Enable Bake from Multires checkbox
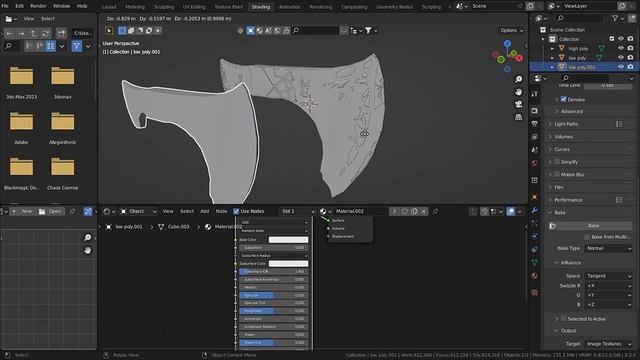 pos(587,237)
